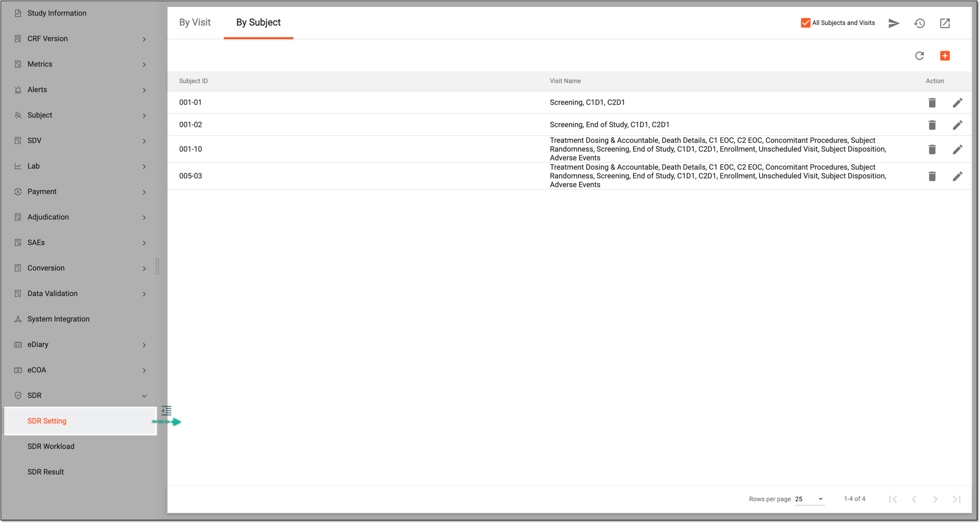Switch to the By Visit tab
This screenshot has width=980, height=523.
195,22
